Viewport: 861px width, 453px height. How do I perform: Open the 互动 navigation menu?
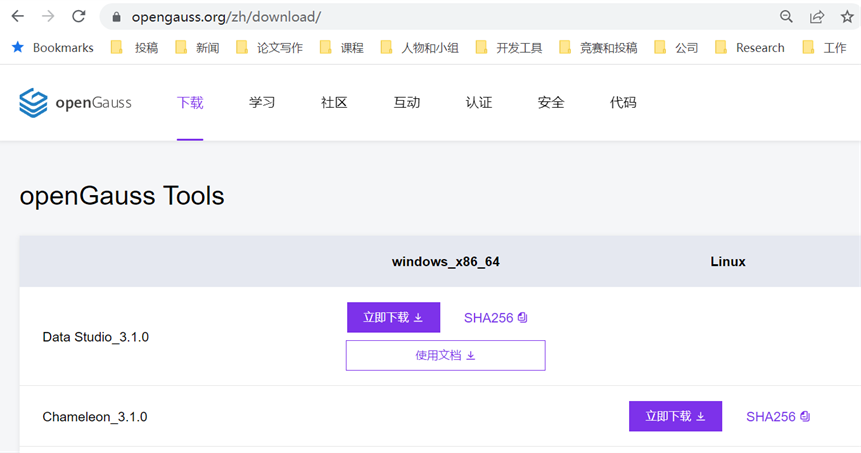point(407,103)
